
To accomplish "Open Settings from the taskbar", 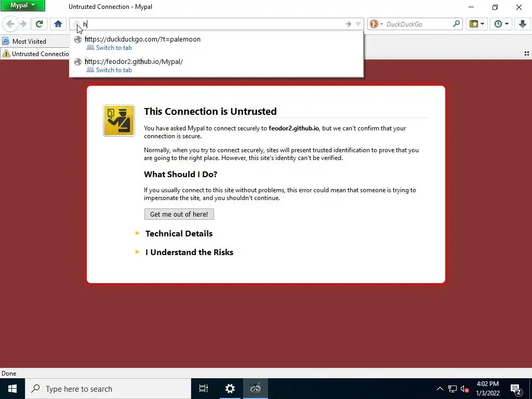I will click(230, 389).
